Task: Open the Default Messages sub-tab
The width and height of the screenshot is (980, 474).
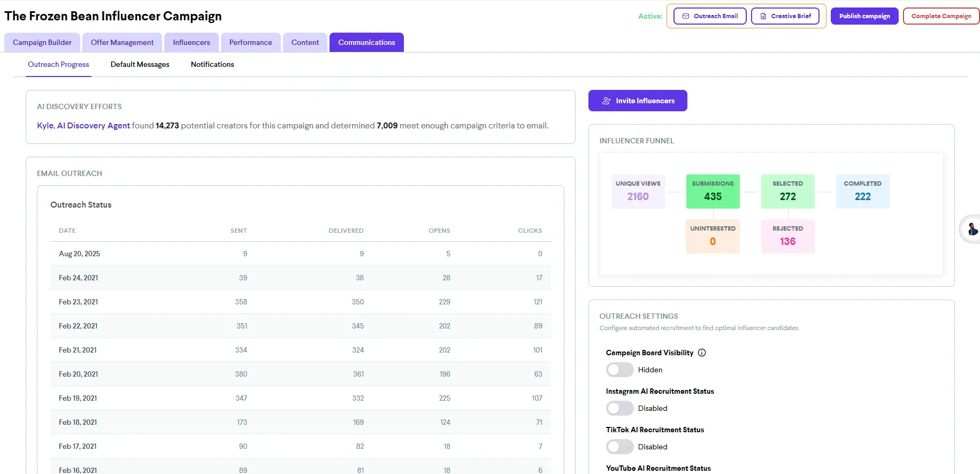Action: point(140,65)
